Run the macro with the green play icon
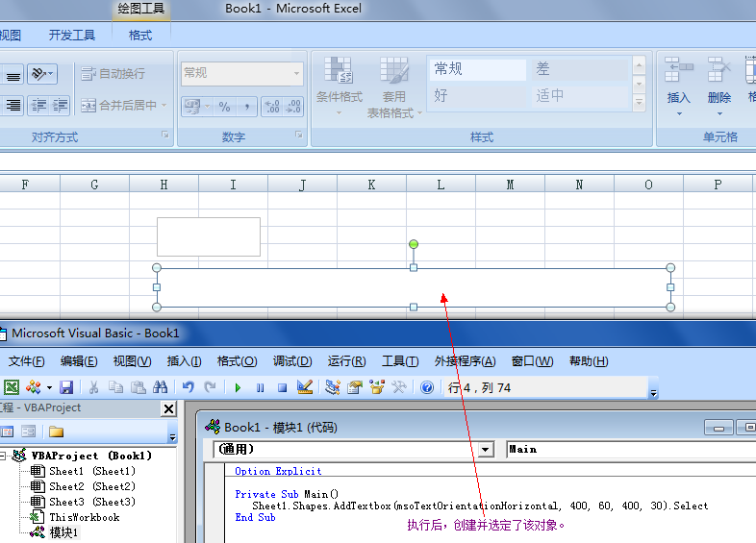Image resolution: width=756 pixels, height=543 pixels. [238, 388]
